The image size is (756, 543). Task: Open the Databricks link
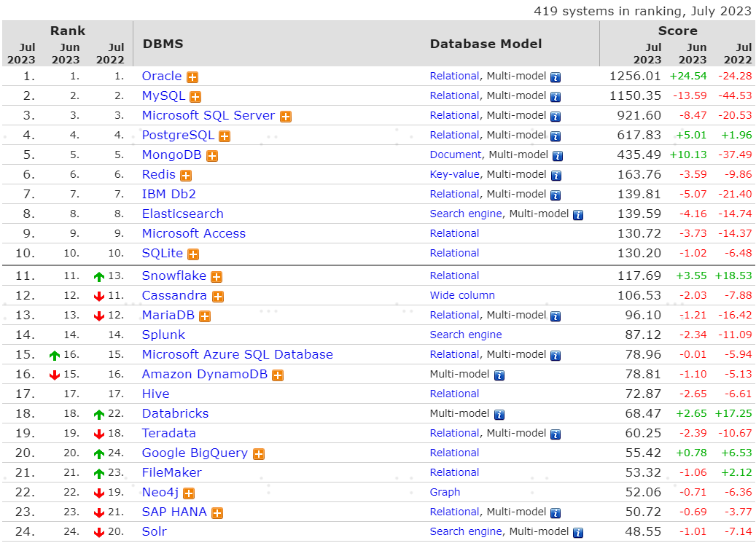(x=175, y=414)
